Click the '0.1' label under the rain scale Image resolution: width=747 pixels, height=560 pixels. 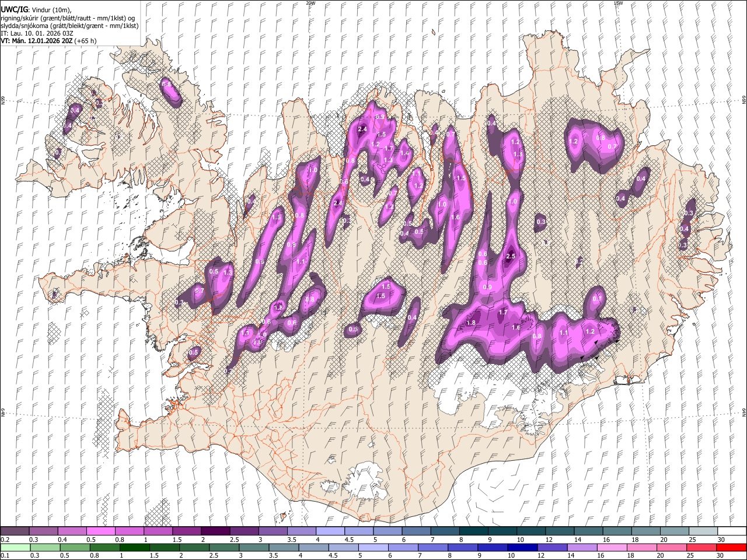pyautogui.click(x=4, y=555)
